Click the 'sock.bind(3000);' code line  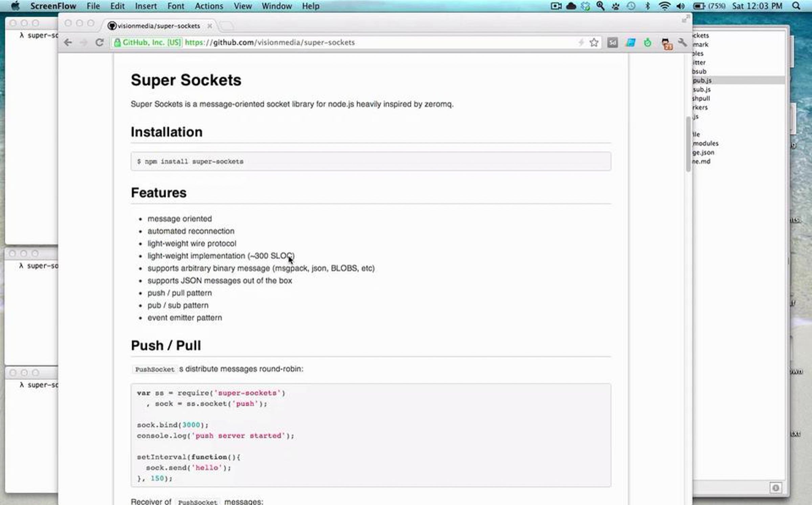tap(173, 425)
